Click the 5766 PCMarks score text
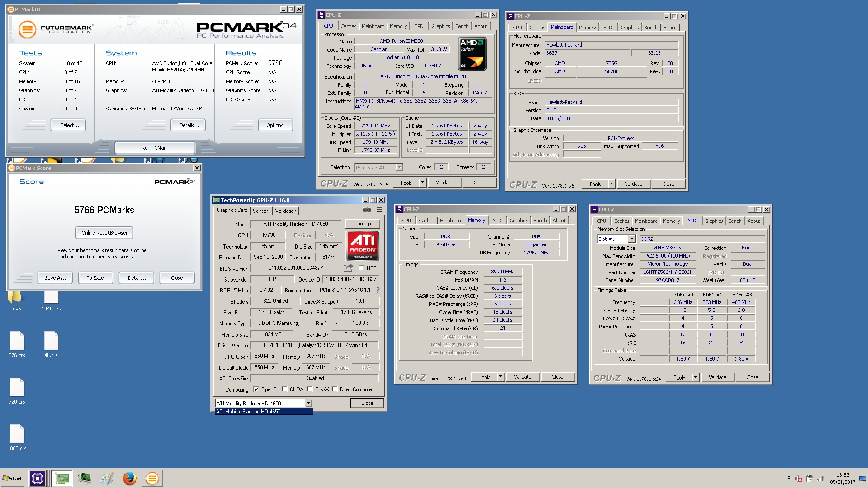This screenshot has width=868, height=488. tap(104, 210)
